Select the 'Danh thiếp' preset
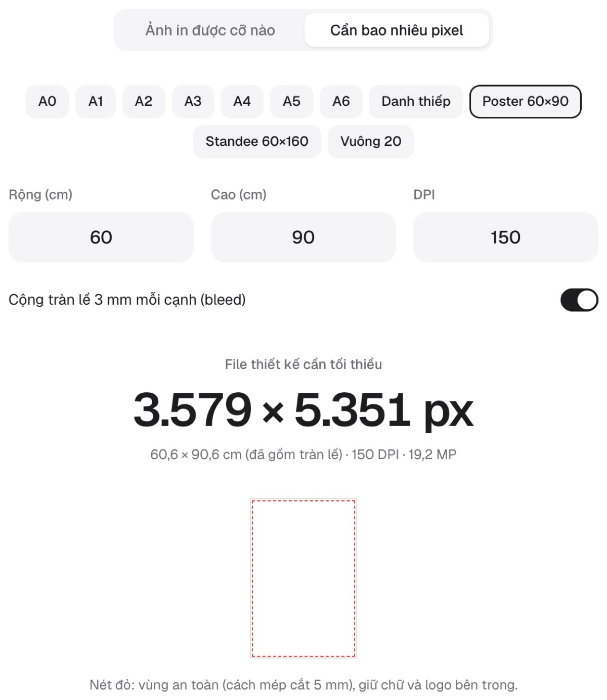The width and height of the screenshot is (607, 700). click(x=416, y=101)
